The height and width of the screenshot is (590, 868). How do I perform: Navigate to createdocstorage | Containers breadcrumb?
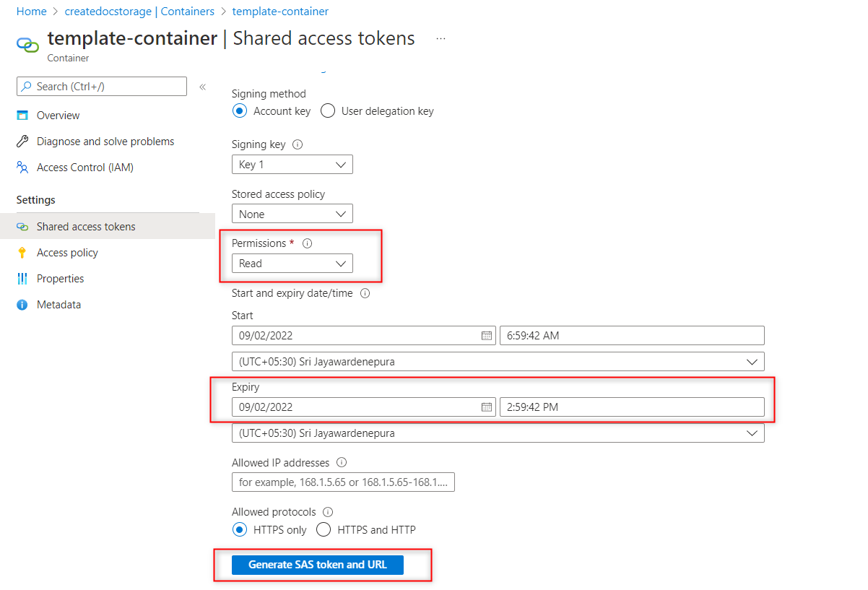[x=139, y=12]
